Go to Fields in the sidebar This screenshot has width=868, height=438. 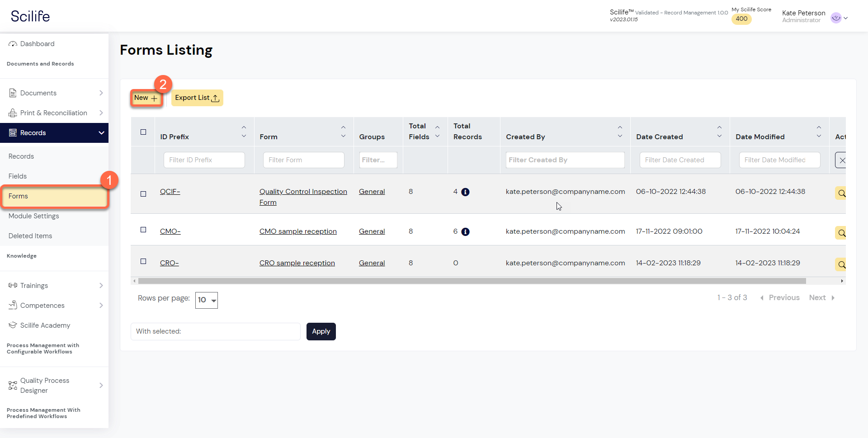coord(18,176)
